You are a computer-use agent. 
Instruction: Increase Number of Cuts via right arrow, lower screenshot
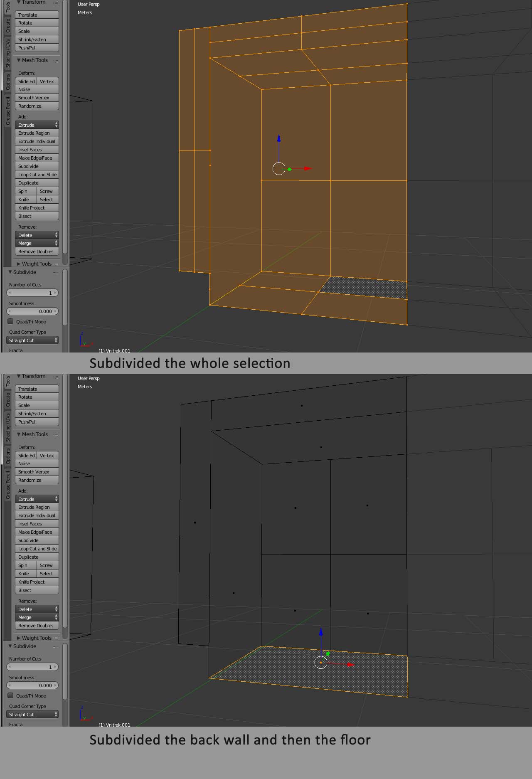[x=55, y=667]
